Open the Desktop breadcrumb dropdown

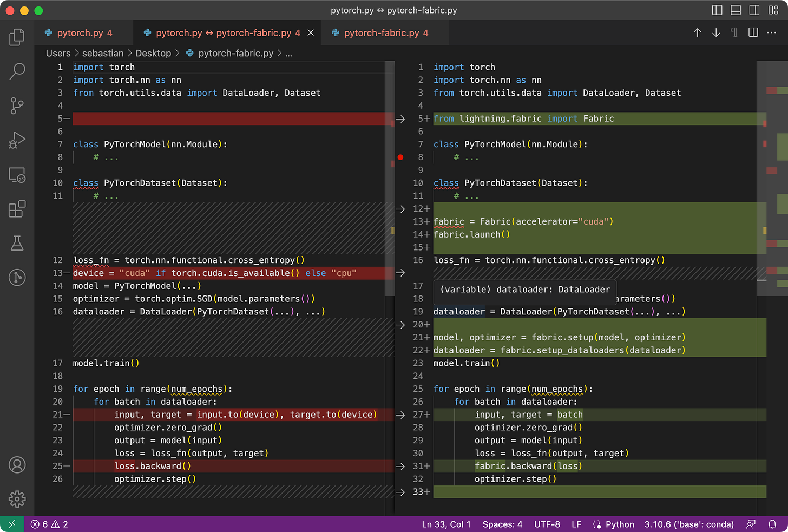coord(153,53)
